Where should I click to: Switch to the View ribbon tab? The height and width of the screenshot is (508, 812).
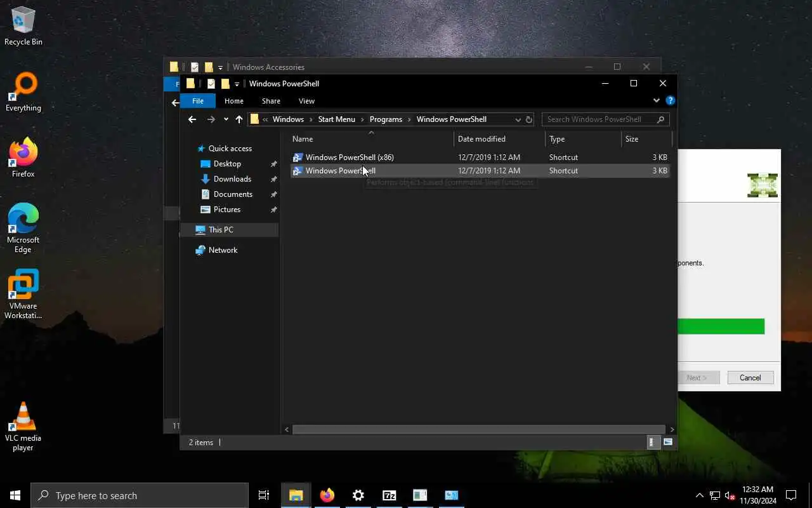point(306,101)
